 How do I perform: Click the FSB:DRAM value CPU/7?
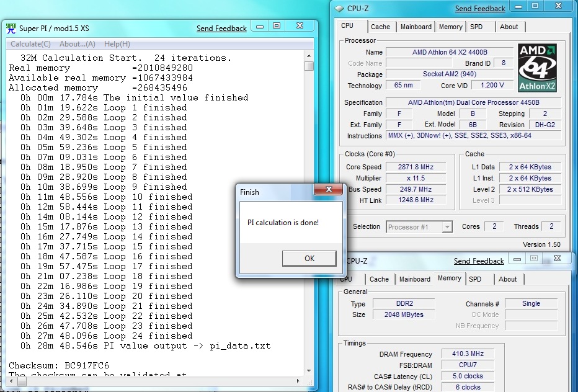point(468,365)
